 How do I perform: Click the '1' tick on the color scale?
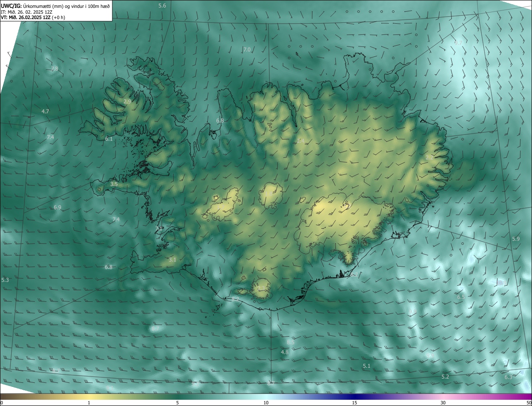[89, 403]
